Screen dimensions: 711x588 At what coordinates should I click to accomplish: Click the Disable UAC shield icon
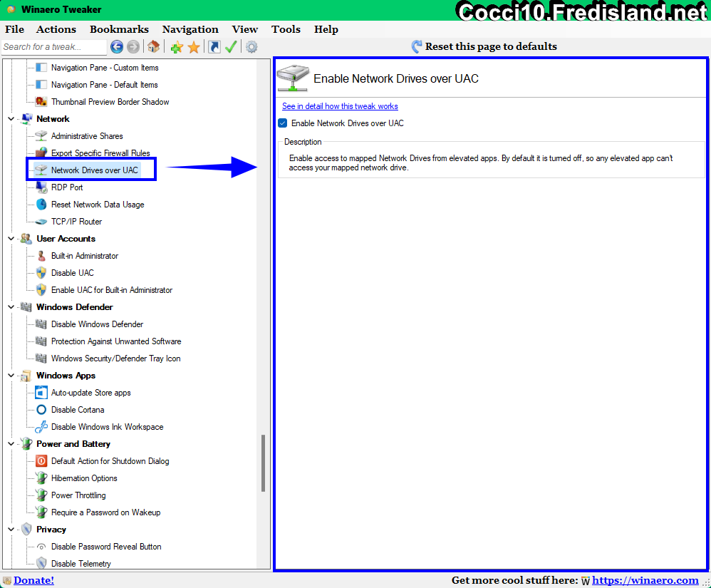click(41, 273)
